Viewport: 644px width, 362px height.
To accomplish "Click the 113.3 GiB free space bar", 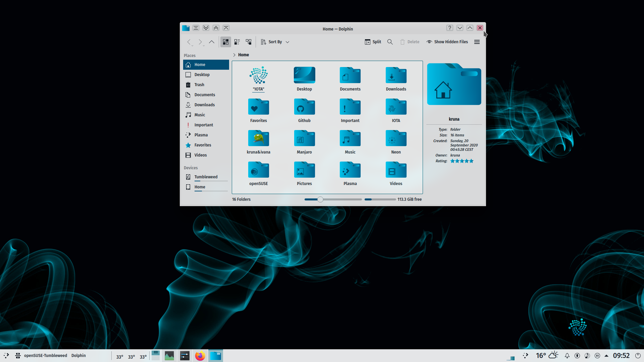I will tap(380, 199).
